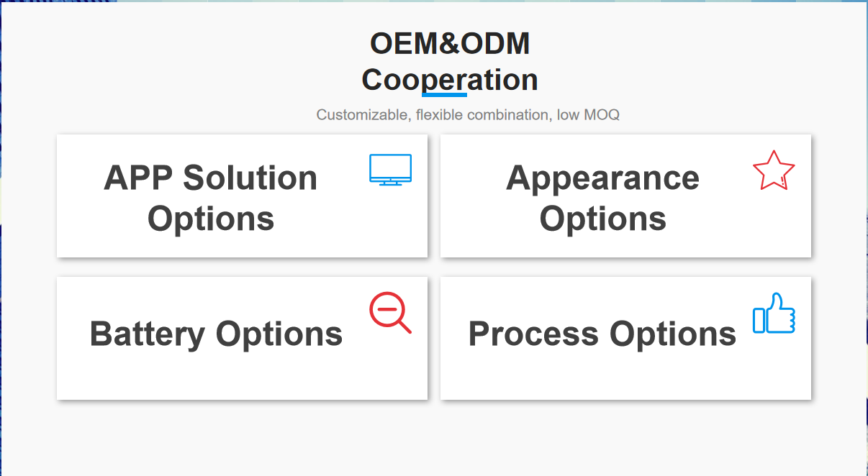Image resolution: width=868 pixels, height=476 pixels.
Task: Select the Battery Options heading text
Action: pos(216,334)
